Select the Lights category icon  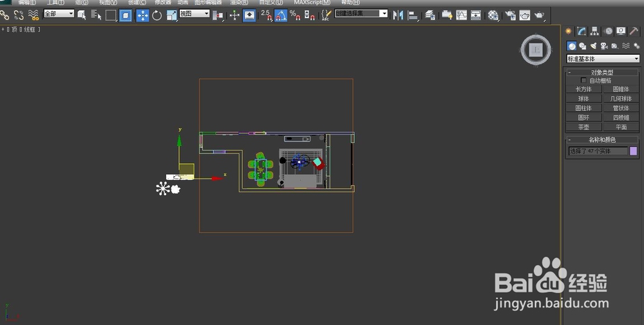pyautogui.click(x=594, y=46)
